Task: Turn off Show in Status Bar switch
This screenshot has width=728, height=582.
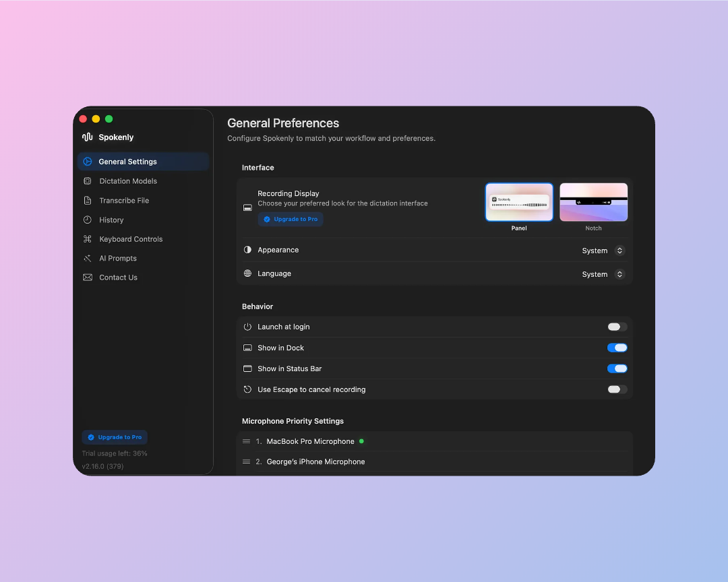Action: click(x=617, y=368)
